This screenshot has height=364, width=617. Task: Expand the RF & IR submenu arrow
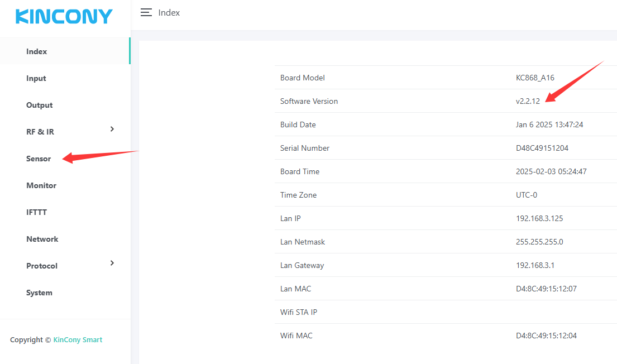click(112, 130)
